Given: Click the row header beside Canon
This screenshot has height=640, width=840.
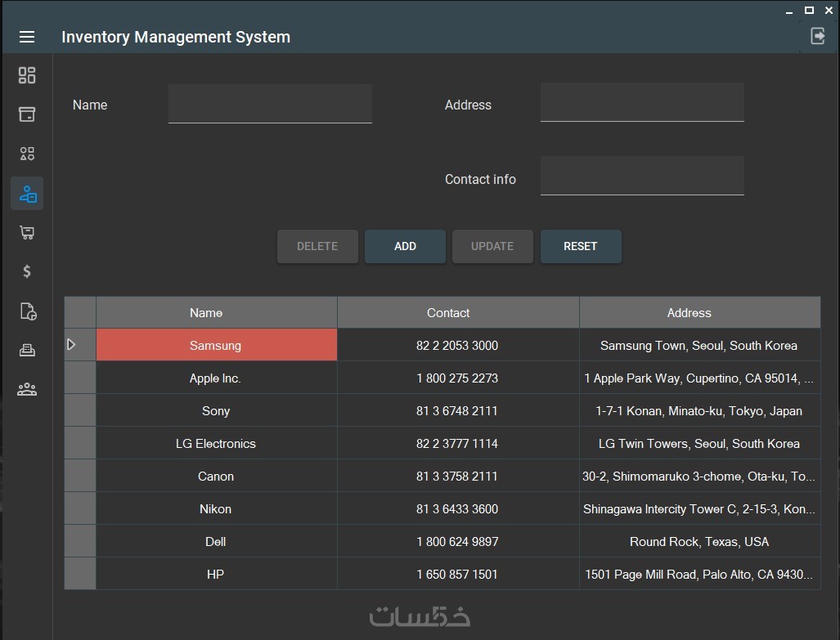Looking at the screenshot, I should tap(80, 476).
